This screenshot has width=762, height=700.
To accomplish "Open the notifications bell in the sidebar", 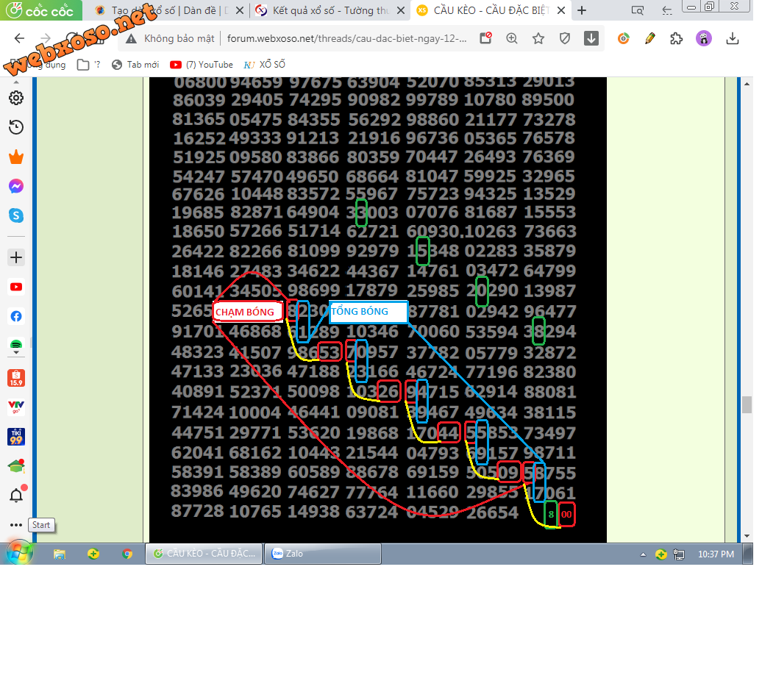I will click(15, 496).
